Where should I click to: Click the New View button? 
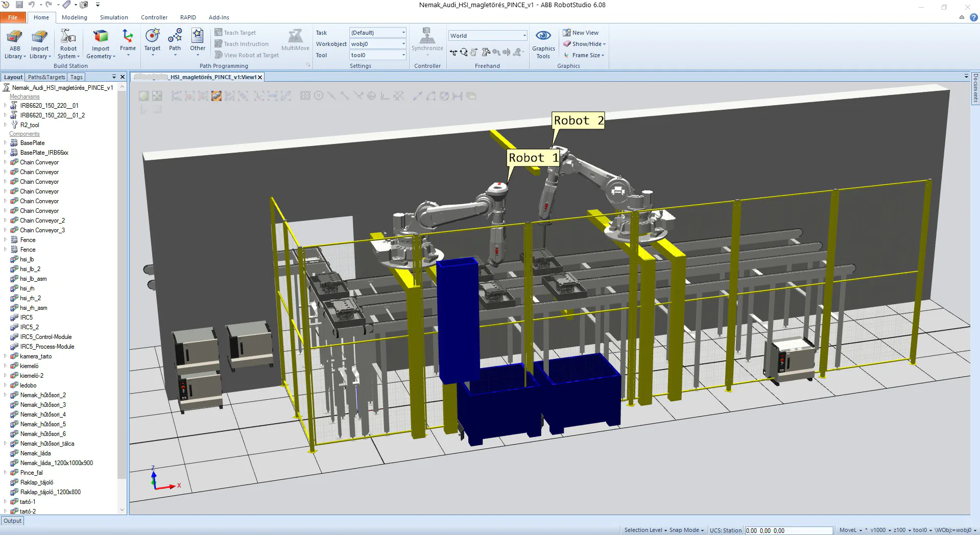click(x=581, y=33)
